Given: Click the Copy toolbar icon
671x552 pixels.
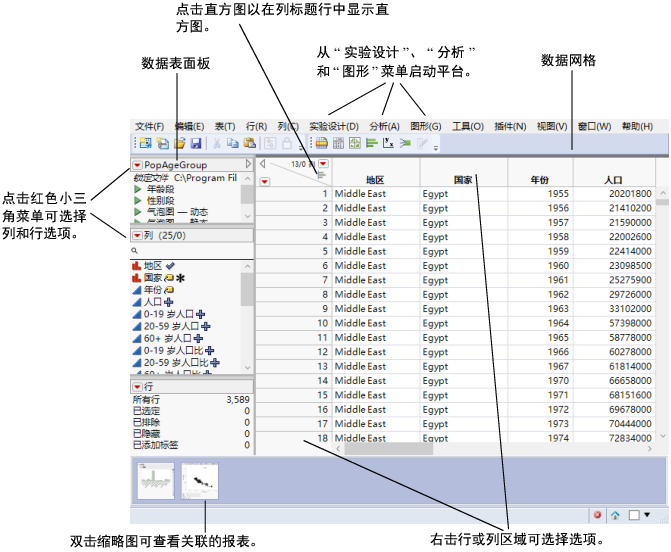Looking at the screenshot, I should [x=233, y=143].
